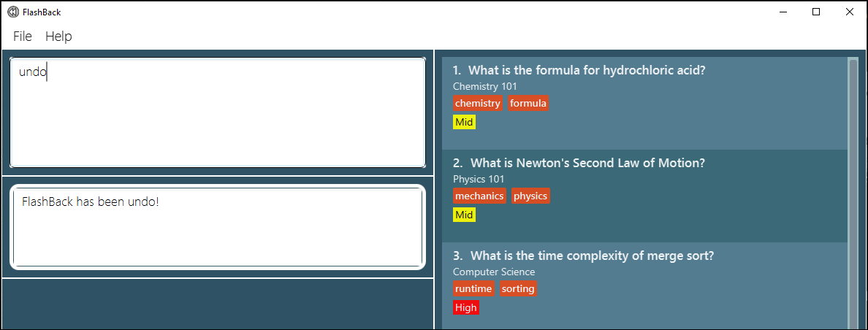Screen dimensions: 868x330
Task: Maximize the FlashBack window
Action: point(816,12)
